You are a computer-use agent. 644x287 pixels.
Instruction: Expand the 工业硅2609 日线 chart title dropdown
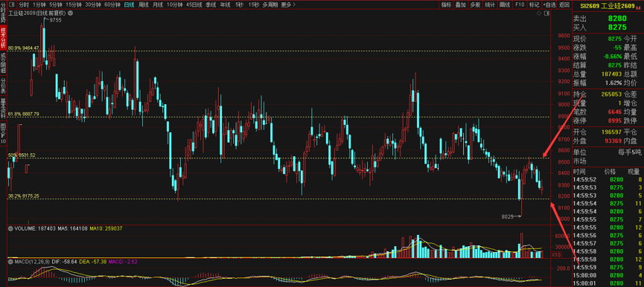tap(70, 13)
